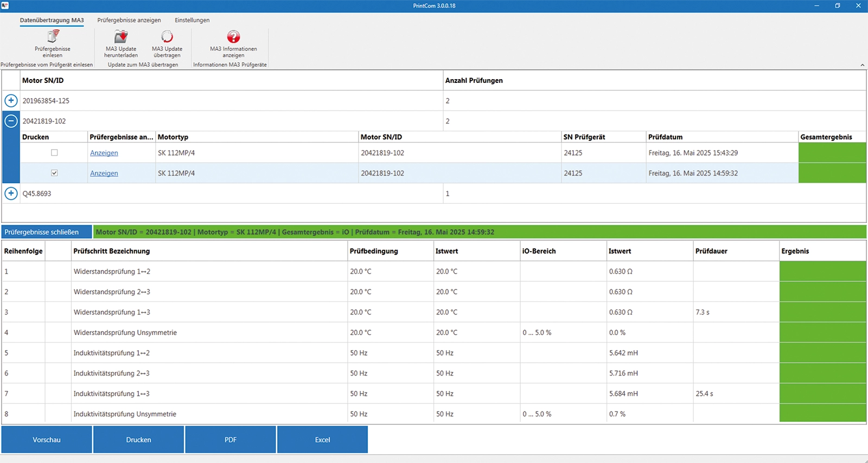The height and width of the screenshot is (463, 868).
Task: Export results with the PDF button
Action: point(231,440)
